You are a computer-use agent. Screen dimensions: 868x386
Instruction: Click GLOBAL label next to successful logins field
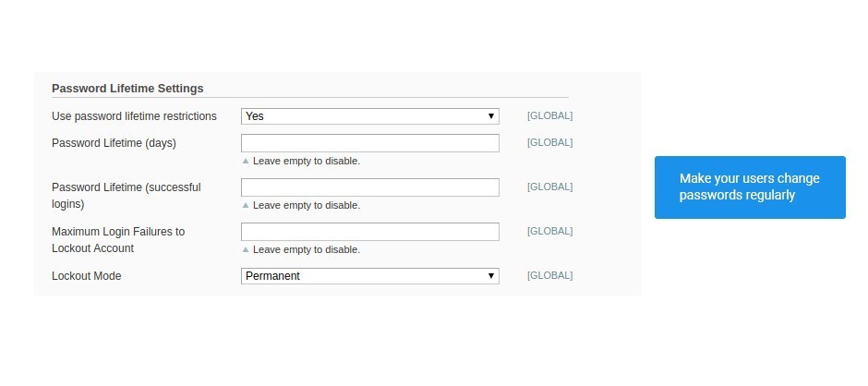(x=549, y=187)
